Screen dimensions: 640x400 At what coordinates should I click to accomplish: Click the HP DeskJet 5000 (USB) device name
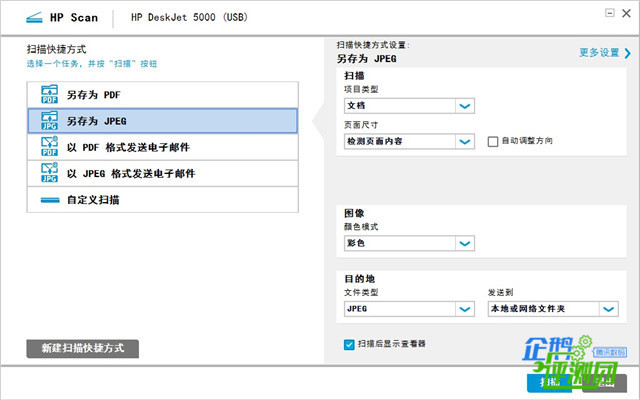[189, 18]
